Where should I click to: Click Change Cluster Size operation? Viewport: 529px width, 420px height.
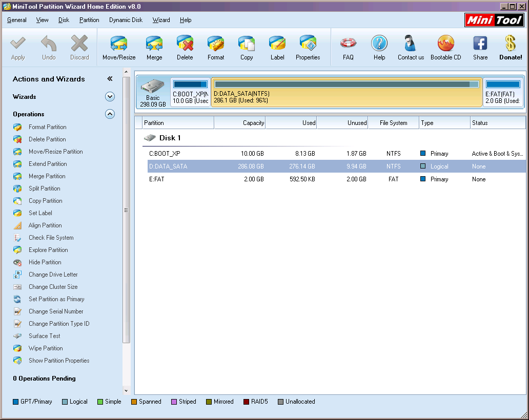[x=53, y=287]
